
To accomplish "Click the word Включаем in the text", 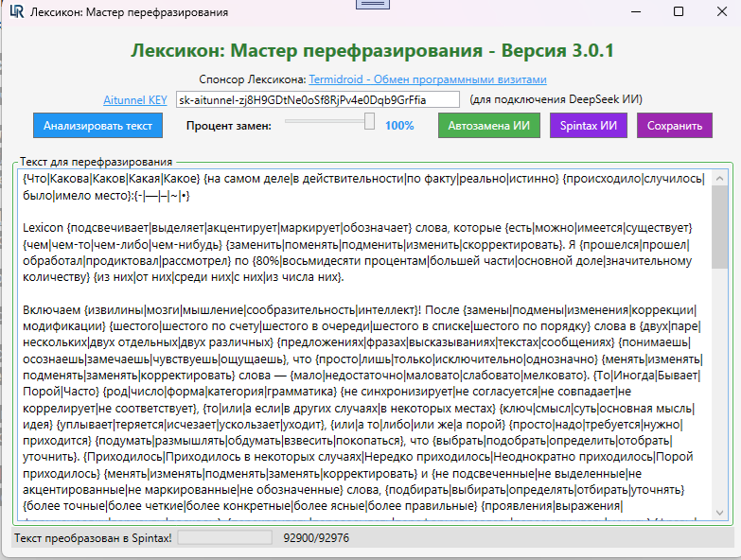I will (x=52, y=309).
